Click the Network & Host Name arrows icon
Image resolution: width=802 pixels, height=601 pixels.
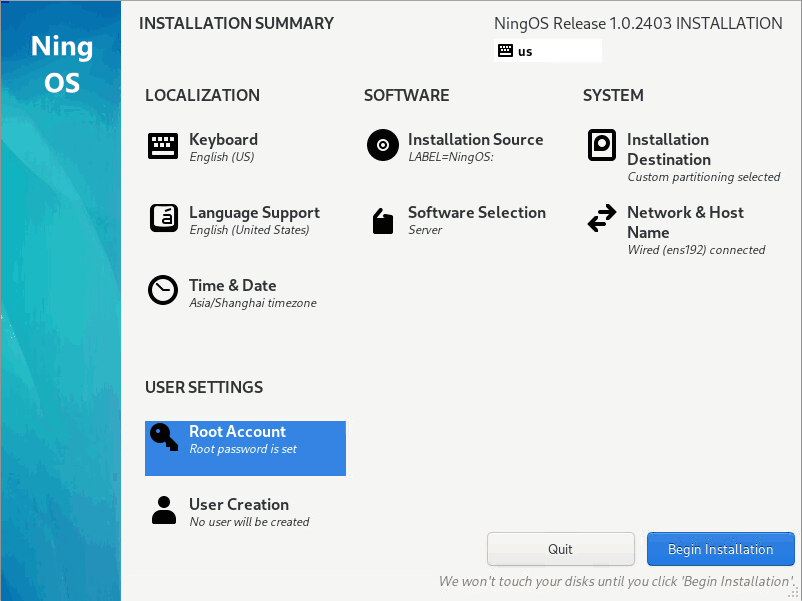pyautogui.click(x=602, y=218)
